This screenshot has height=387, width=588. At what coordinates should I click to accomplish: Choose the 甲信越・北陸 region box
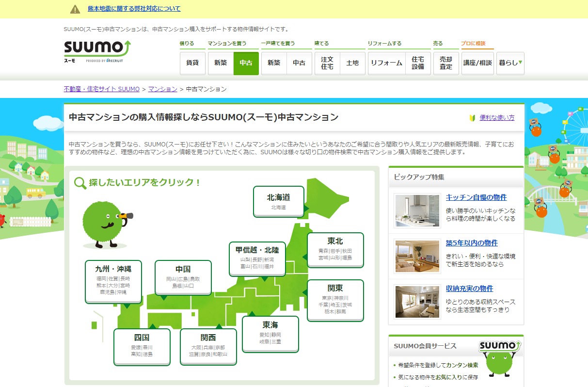point(257,258)
